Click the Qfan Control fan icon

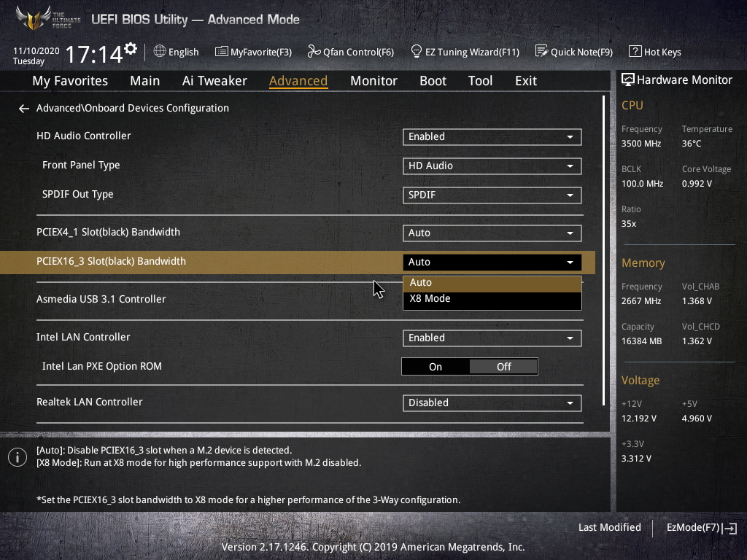(x=314, y=51)
